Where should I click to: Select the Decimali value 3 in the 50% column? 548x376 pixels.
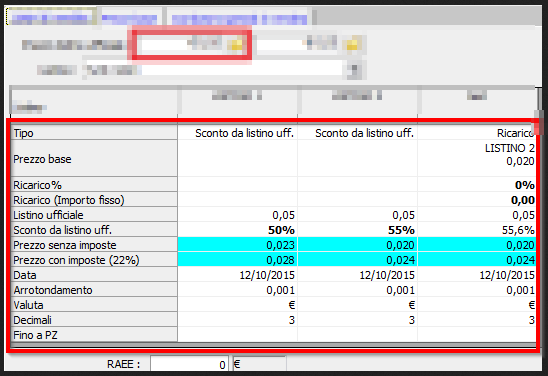[238, 320]
